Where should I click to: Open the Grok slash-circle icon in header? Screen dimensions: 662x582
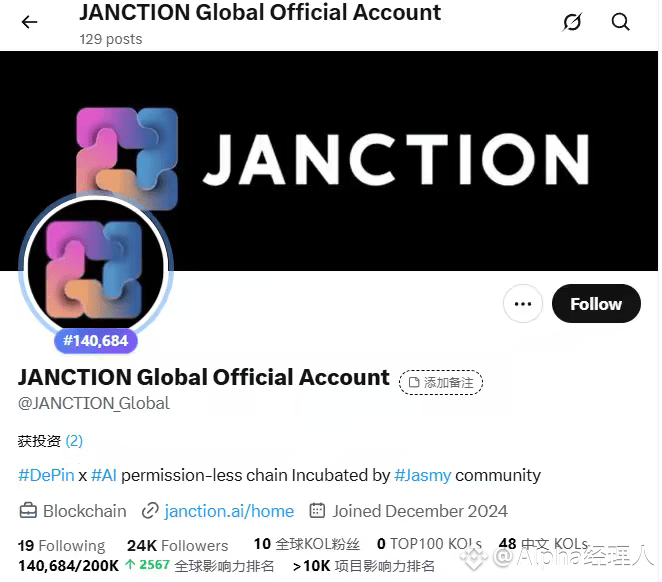coord(572,22)
